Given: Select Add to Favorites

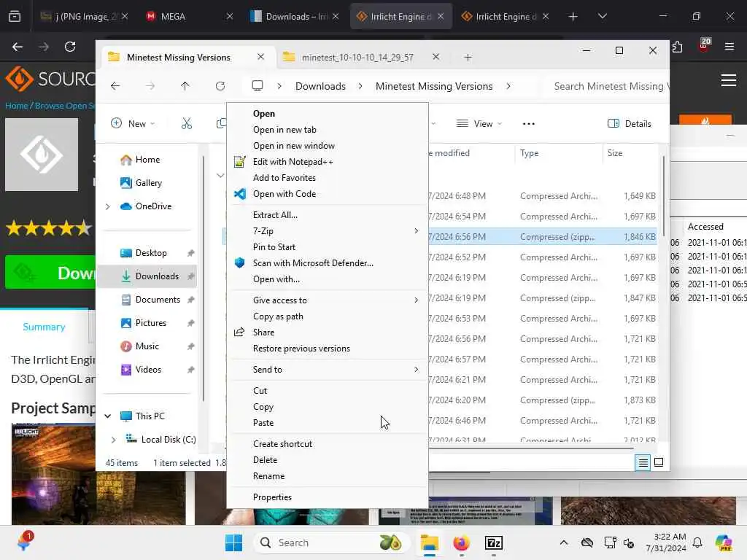Looking at the screenshot, I should (x=284, y=178).
